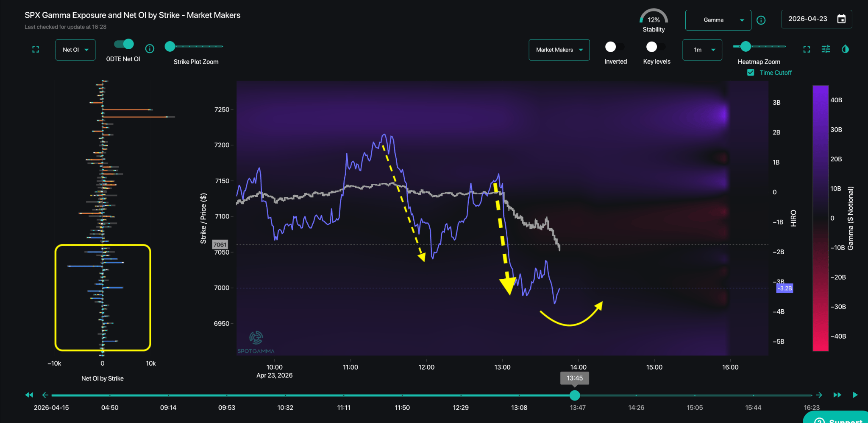The width and height of the screenshot is (868, 423).
Task: Uncheck the Time Cutoff checkbox
Action: (751, 73)
